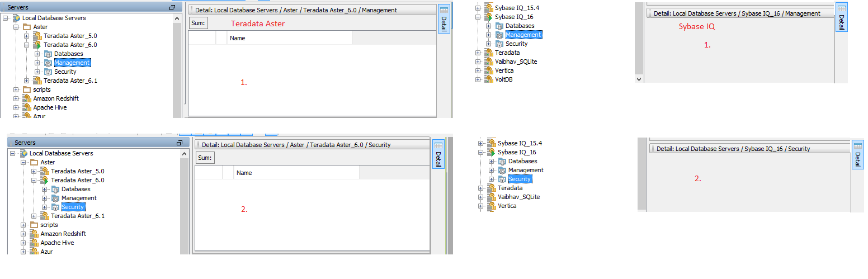Click Databases icon above highlighted Sybase IQ_16 Management
The width and height of the screenshot is (868, 279).
point(499,26)
